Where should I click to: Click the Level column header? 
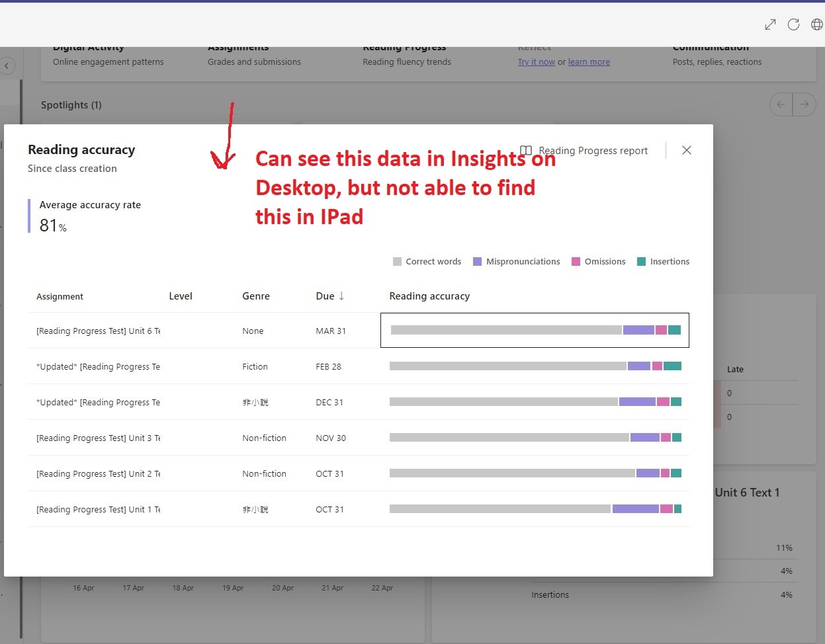[181, 296]
